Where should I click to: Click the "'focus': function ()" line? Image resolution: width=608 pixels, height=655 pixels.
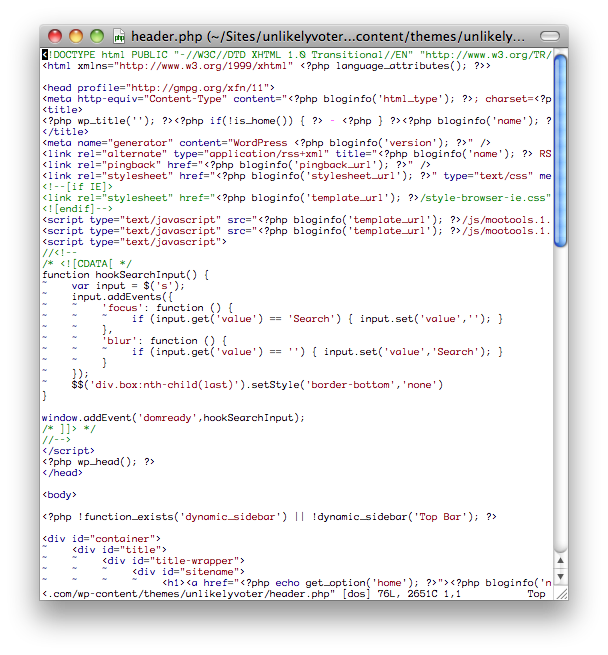tap(167, 308)
